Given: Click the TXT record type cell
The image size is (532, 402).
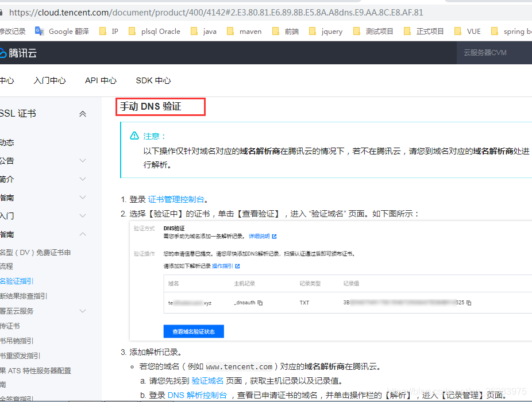Looking at the screenshot, I should (x=304, y=303).
